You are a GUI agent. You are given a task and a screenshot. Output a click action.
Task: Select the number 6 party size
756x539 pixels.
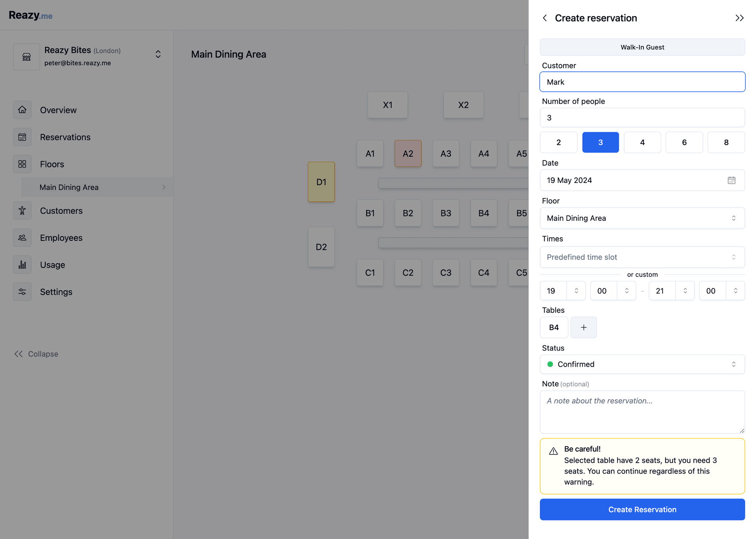click(684, 142)
